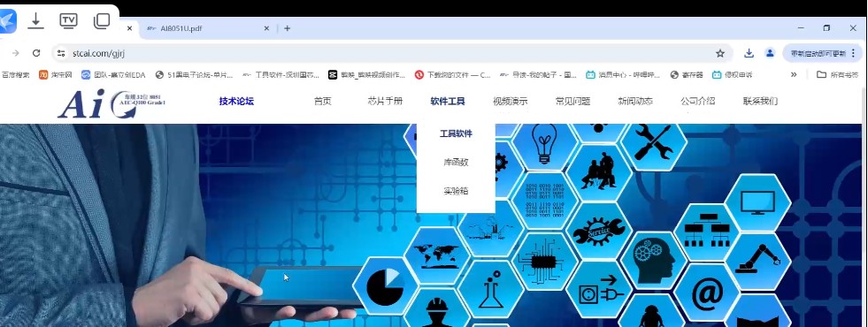Image resolution: width=868 pixels, height=327 pixels.
Task: Open the 寄存器 bookmark
Action: (x=687, y=75)
